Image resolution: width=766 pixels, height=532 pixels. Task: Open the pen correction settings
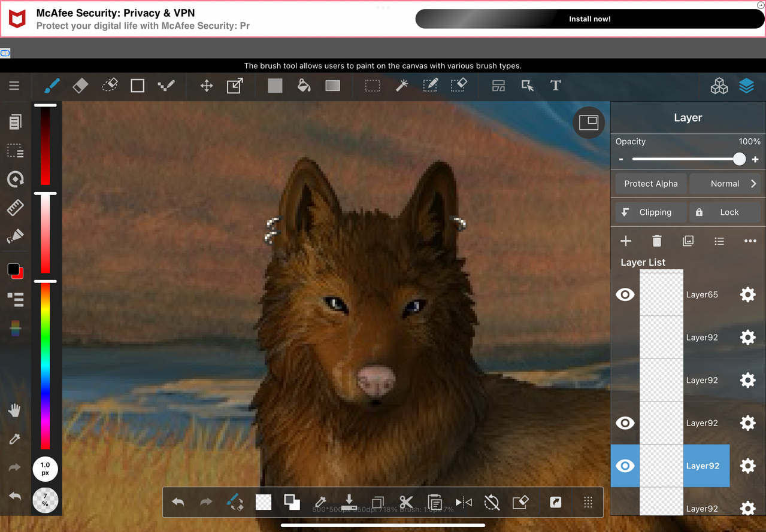16,236
